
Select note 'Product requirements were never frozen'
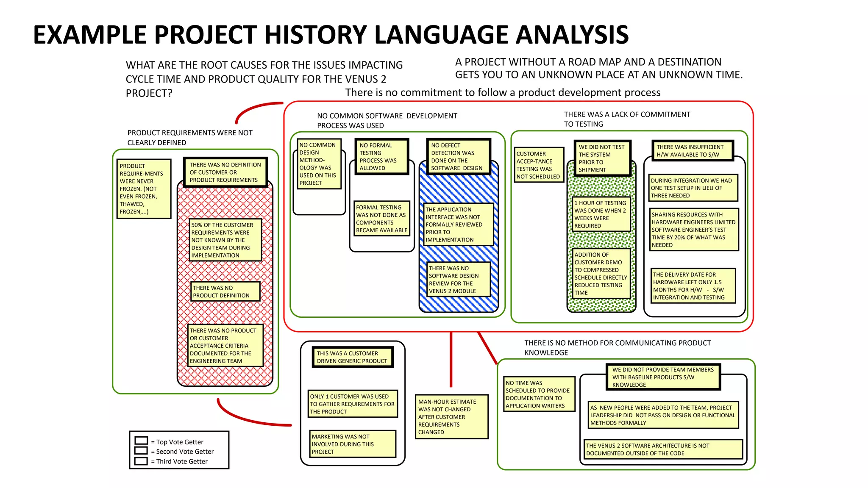[x=144, y=189]
